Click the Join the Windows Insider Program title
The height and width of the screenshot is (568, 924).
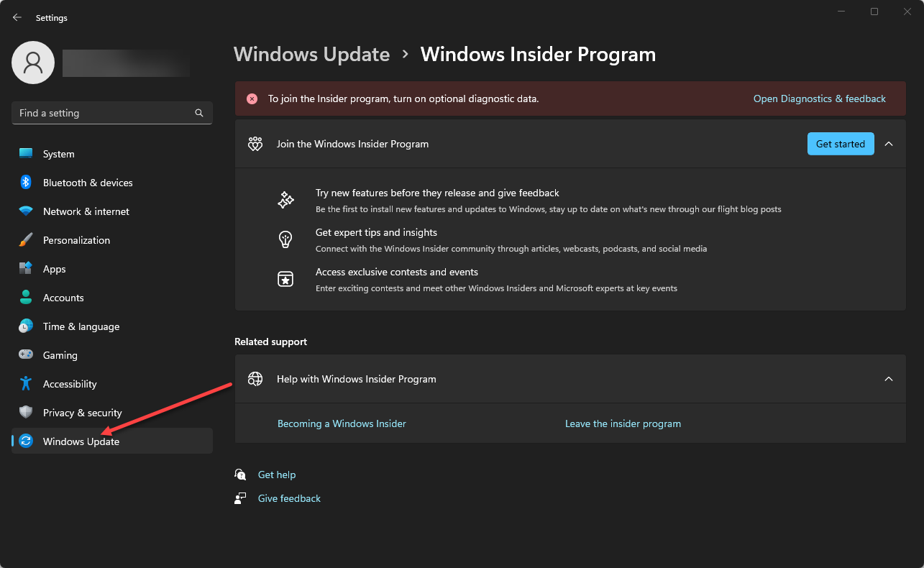(x=352, y=144)
